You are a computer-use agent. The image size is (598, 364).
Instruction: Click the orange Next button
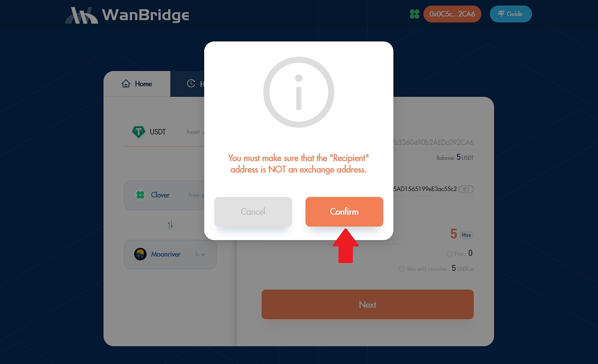point(367,304)
